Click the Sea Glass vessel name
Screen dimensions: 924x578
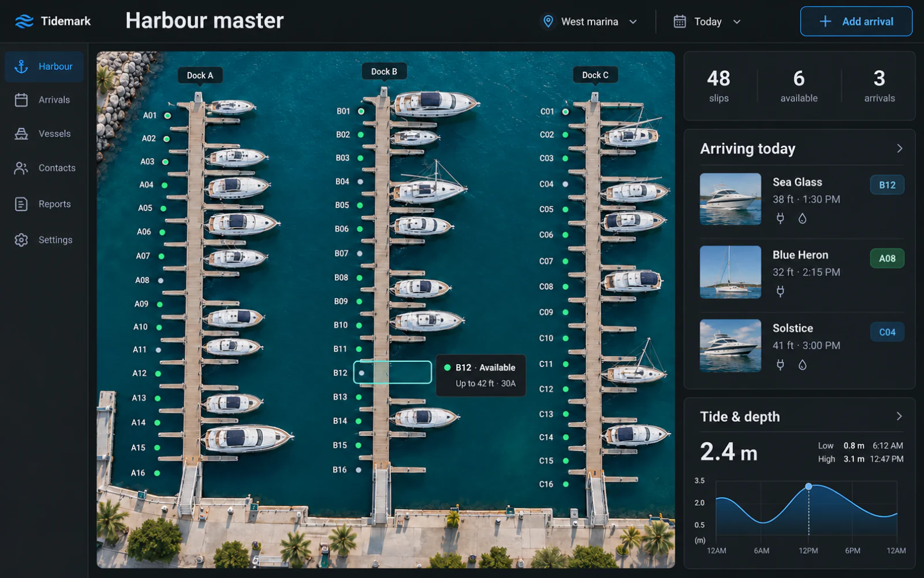click(x=797, y=182)
